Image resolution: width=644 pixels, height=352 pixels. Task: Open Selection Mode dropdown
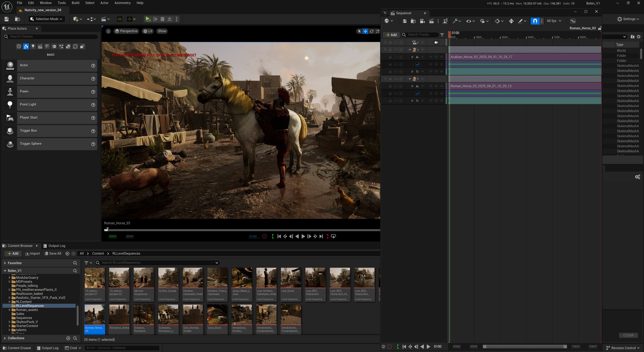(47, 19)
